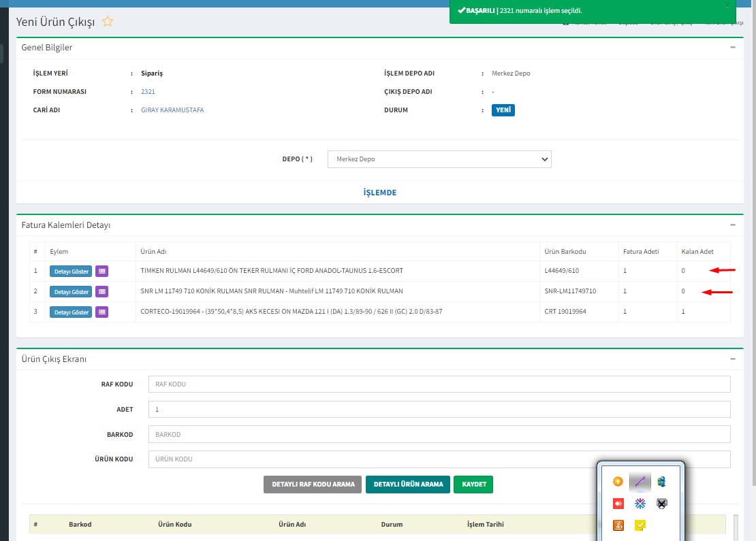Collapse the Fatura Kalemleri Detayı panel

click(x=733, y=225)
